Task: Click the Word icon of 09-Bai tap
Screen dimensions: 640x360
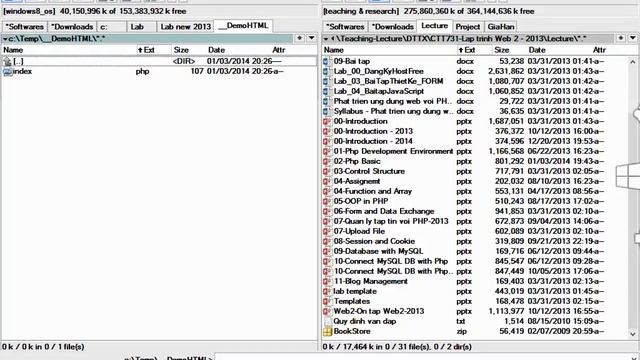Action: tap(326, 61)
